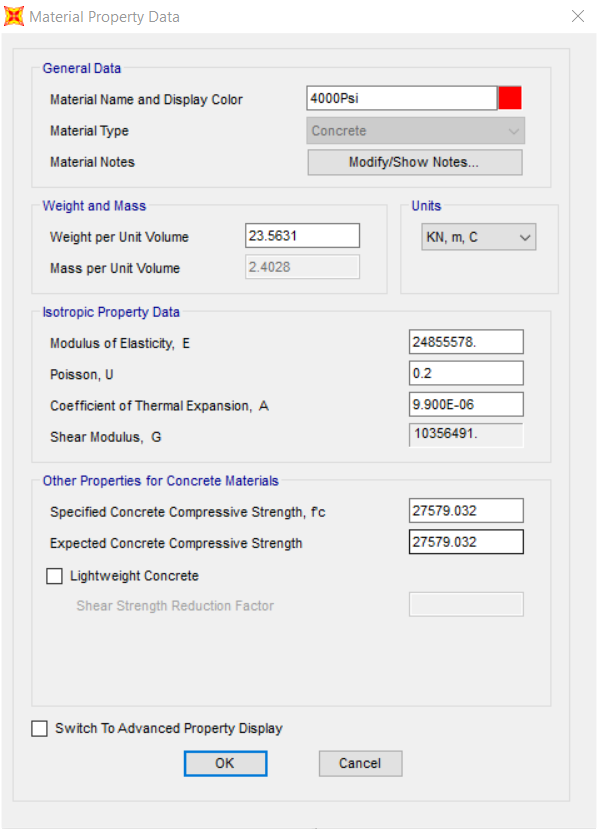Click the Shear Strength Reduction Factor field
598x830 pixels.
[466, 605]
